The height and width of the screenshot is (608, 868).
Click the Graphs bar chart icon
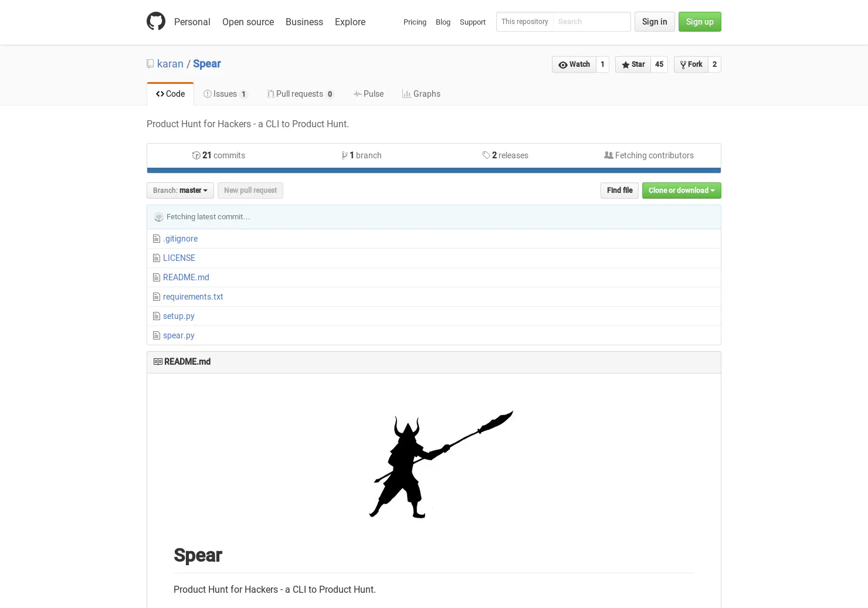point(406,94)
